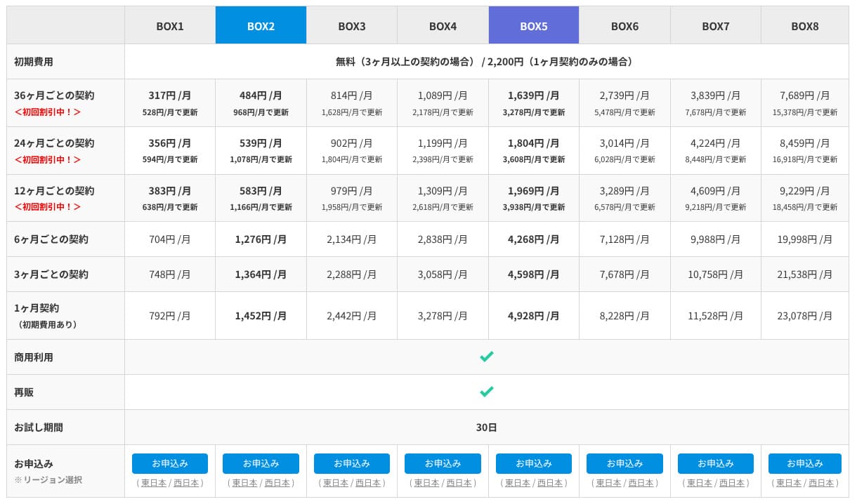Image resolution: width=857 pixels, height=504 pixels.
Task: Click the 30日 trial period cell
Action: [x=486, y=427]
